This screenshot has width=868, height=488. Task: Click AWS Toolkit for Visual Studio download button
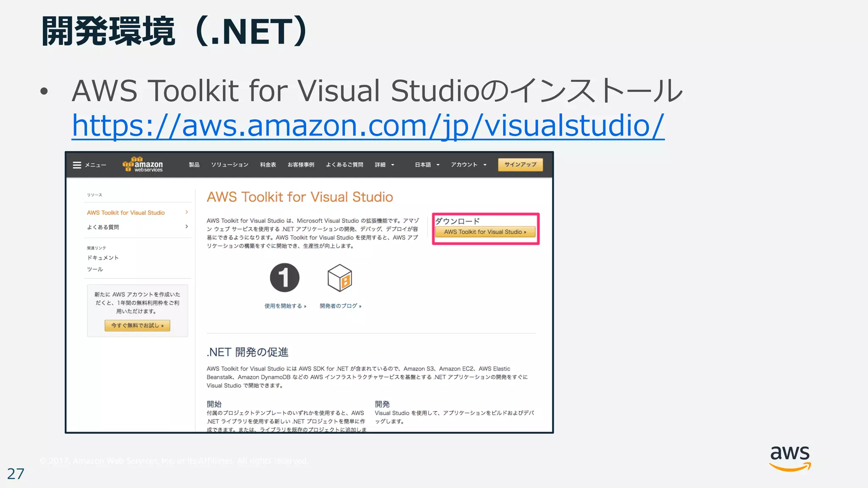(485, 232)
